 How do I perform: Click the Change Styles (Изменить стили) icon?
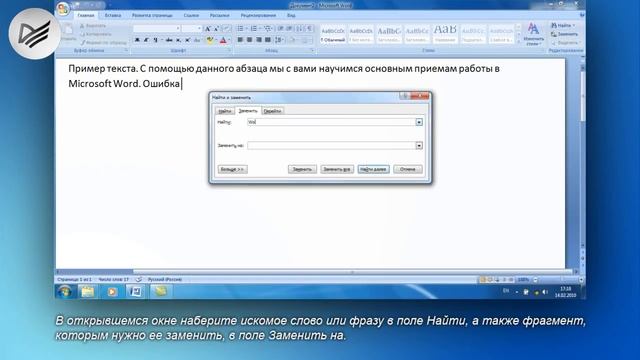533,34
